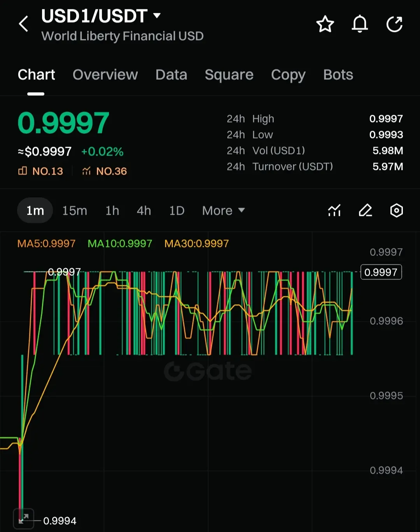Image resolution: width=420 pixels, height=532 pixels.
Task: Go back with the left arrow icon
Action: click(x=24, y=24)
